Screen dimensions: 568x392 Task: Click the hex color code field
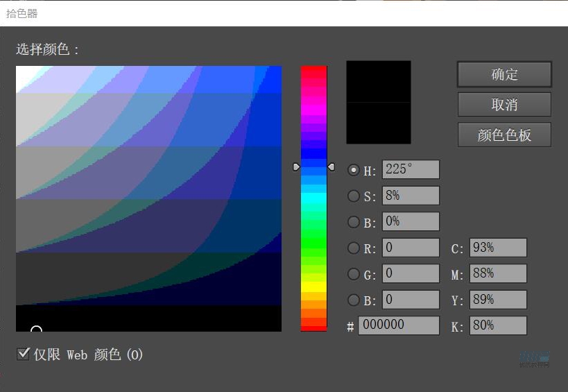(398, 325)
